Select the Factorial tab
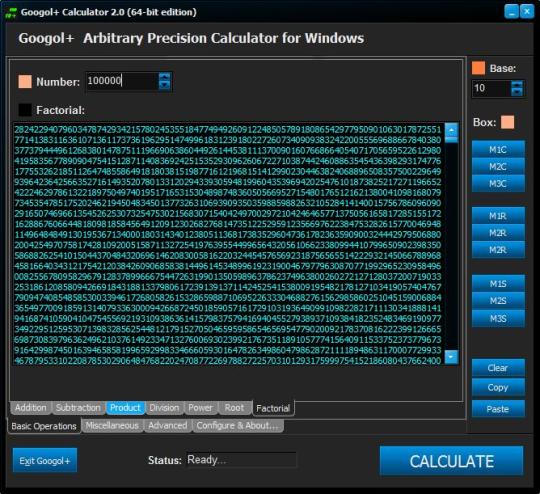Viewport: 540px width, 494px height. click(273, 408)
